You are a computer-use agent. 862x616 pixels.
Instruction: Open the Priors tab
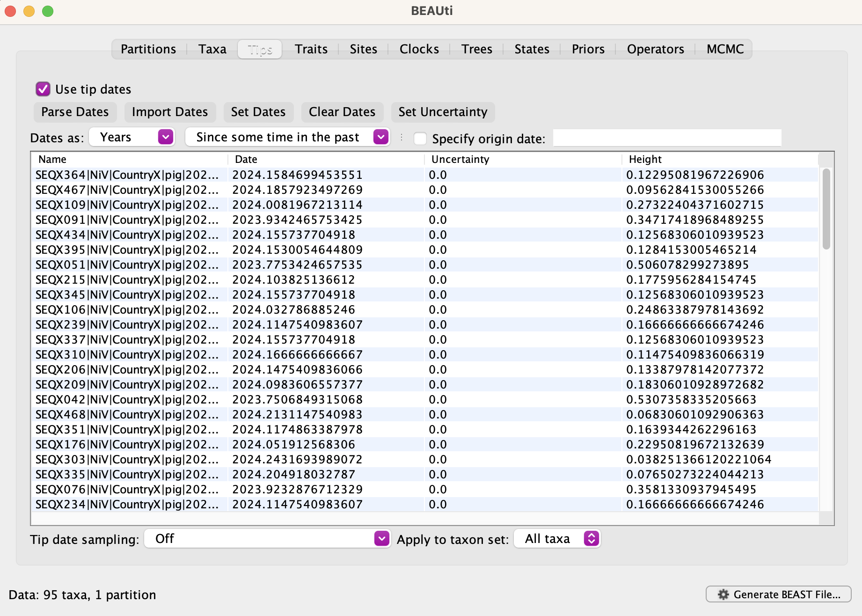pos(588,49)
